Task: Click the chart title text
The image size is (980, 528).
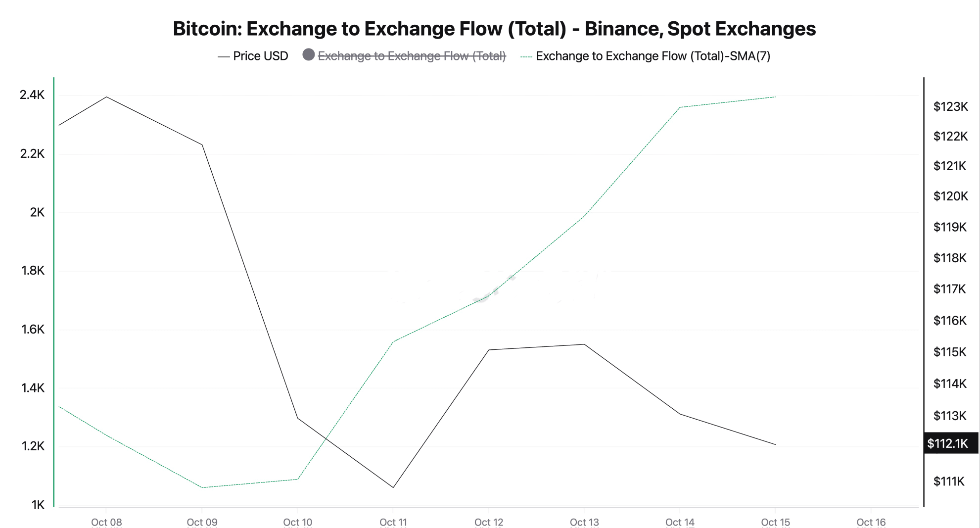Action: pyautogui.click(x=494, y=29)
